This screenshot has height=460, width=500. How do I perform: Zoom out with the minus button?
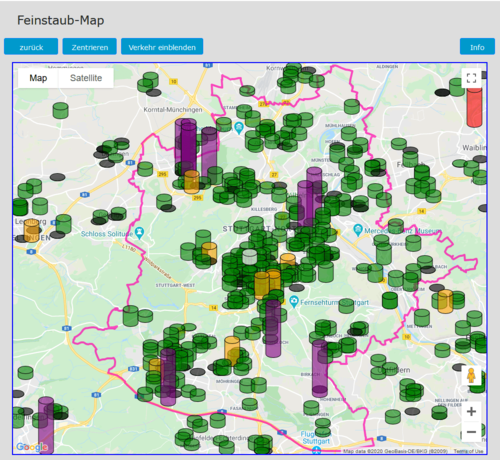point(471,432)
